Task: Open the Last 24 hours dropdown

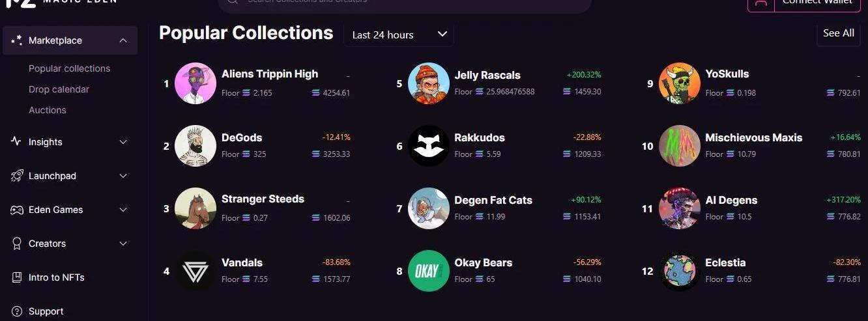Action: [399, 35]
